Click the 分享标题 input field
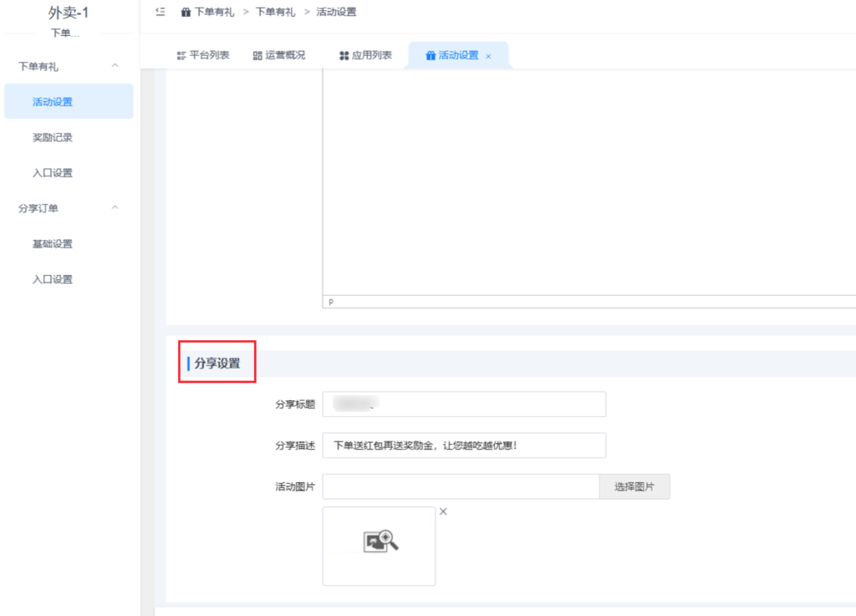Viewport: 856px width, 616px height. click(x=464, y=404)
